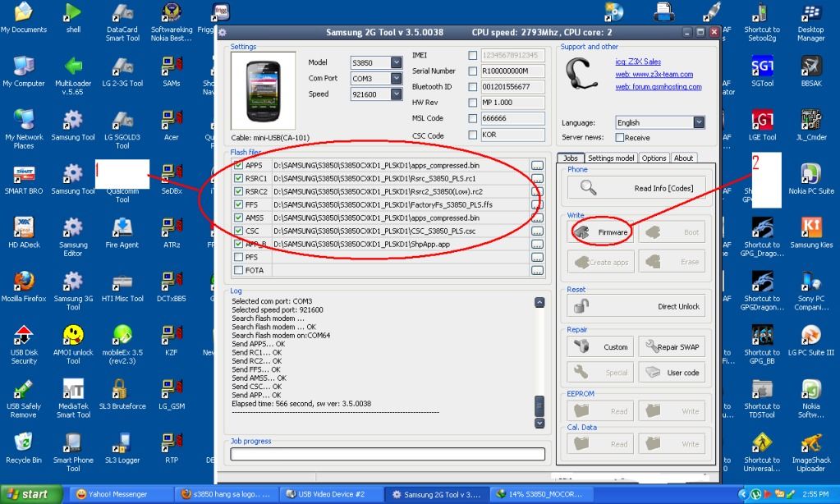The width and height of the screenshot is (840, 504).
Task: Click the USB Disk Security desktop icon
Action: 24,345
